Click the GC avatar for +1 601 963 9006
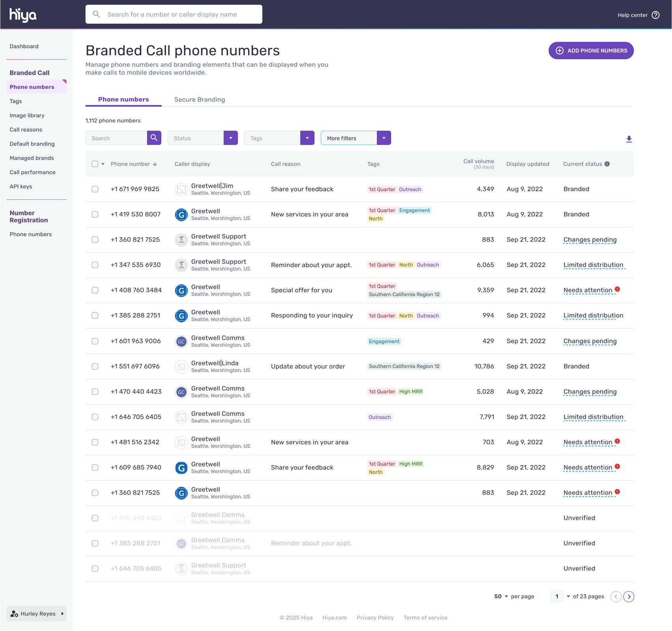The image size is (672, 631). 181,341
